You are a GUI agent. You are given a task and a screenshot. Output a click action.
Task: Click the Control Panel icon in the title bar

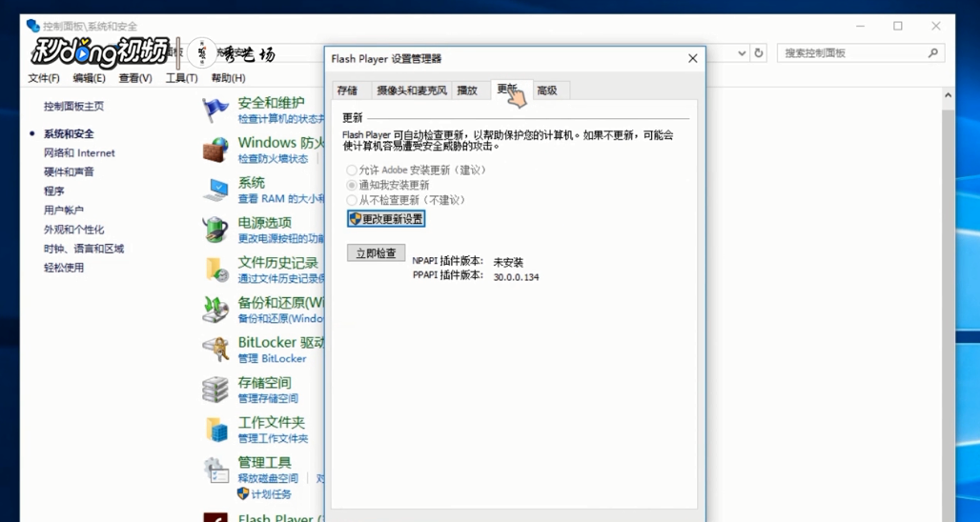point(33,26)
